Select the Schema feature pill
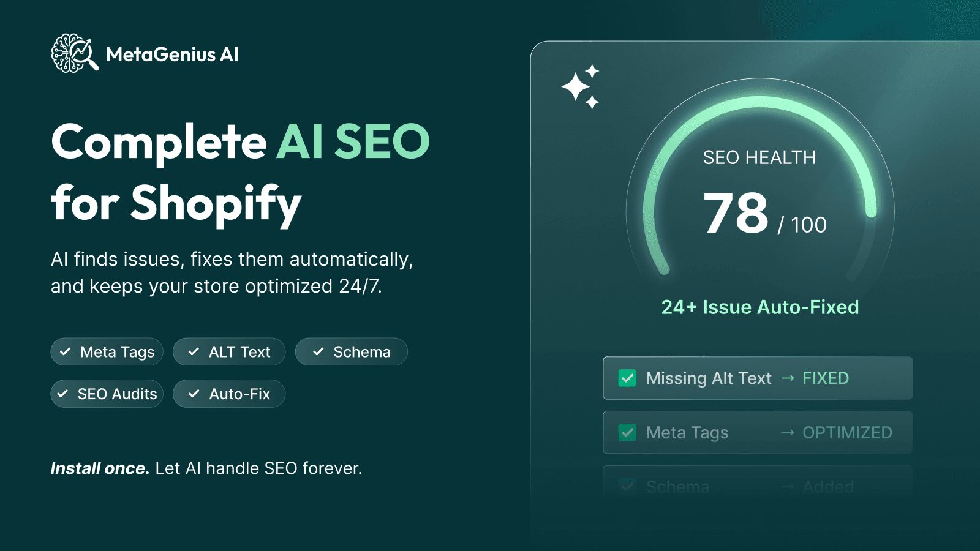 (352, 352)
